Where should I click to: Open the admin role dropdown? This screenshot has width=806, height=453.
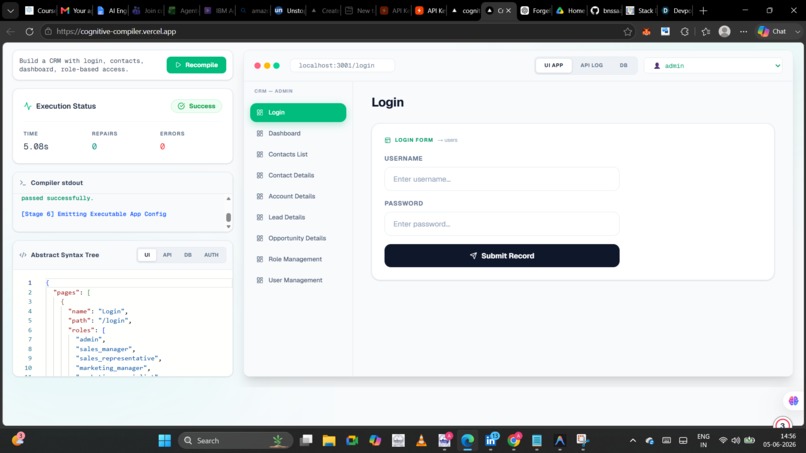point(713,66)
